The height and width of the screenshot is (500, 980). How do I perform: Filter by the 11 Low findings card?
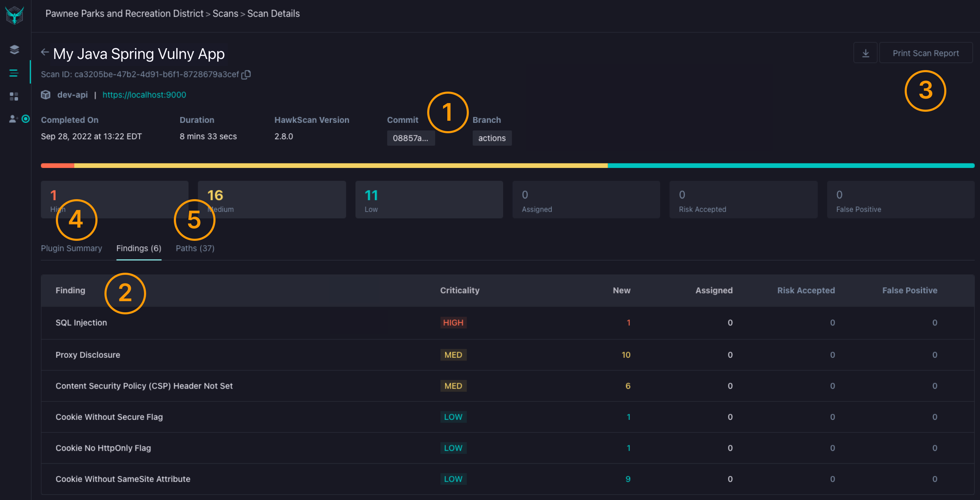pos(429,200)
